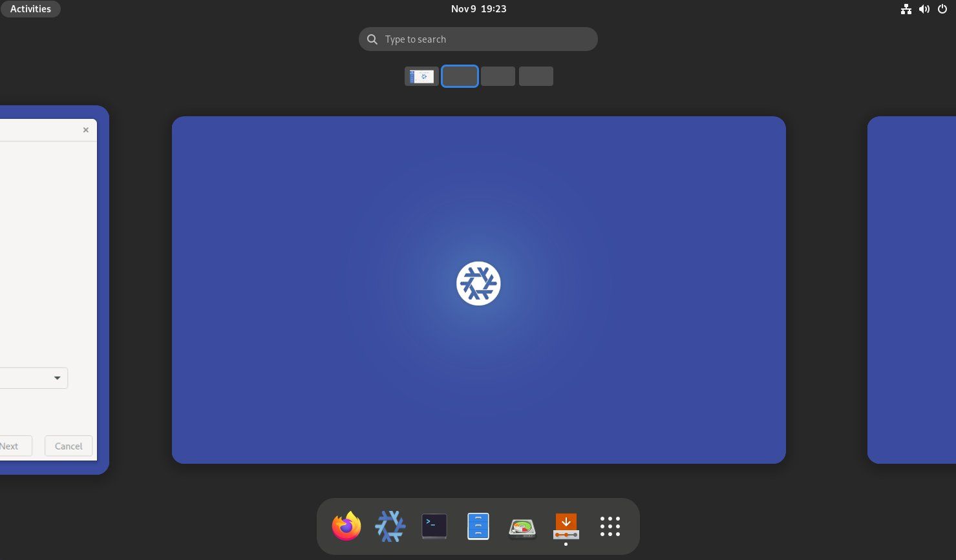Select the large centered NixOS window
Image resolution: width=956 pixels, height=560 pixels.
(x=478, y=289)
